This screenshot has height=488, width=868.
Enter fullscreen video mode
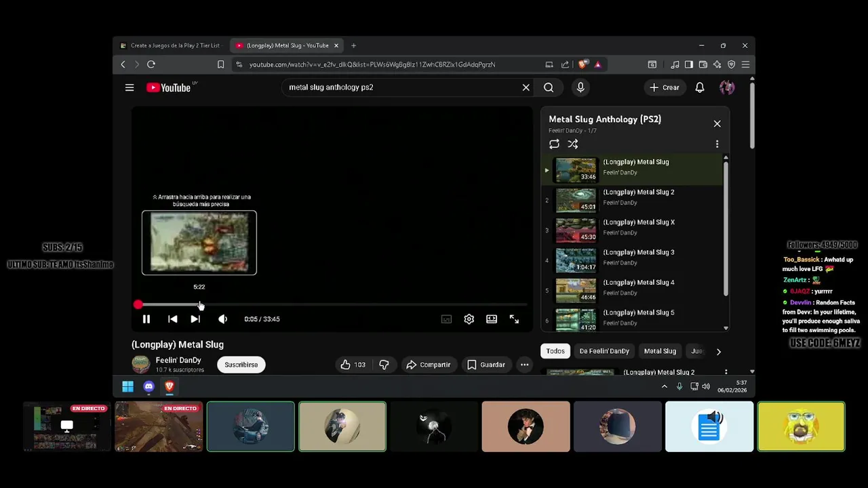coord(514,319)
